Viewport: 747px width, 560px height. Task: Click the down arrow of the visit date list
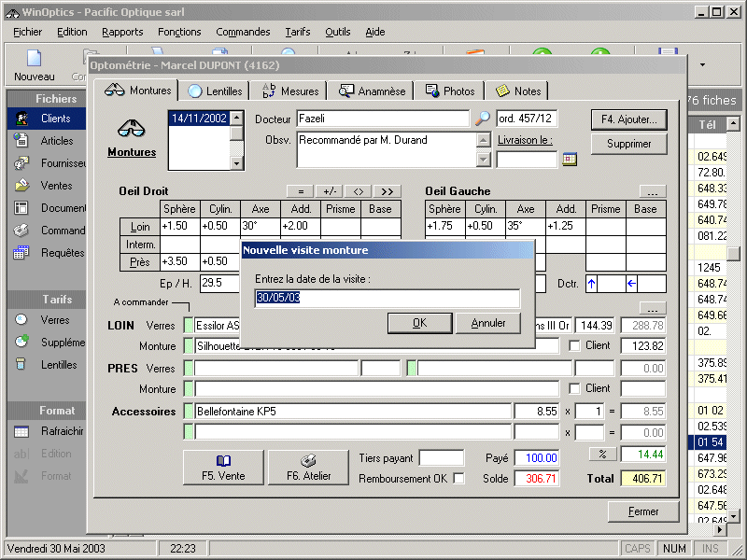pyautogui.click(x=236, y=162)
